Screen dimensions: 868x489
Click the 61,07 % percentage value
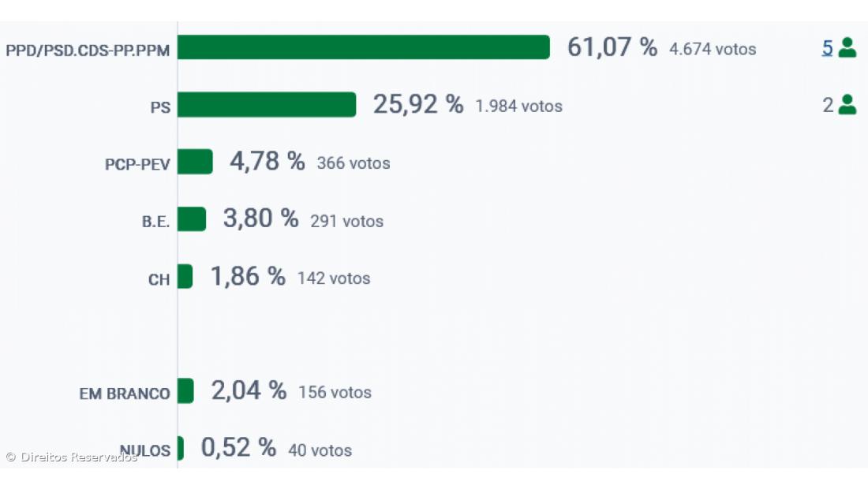[612, 47]
